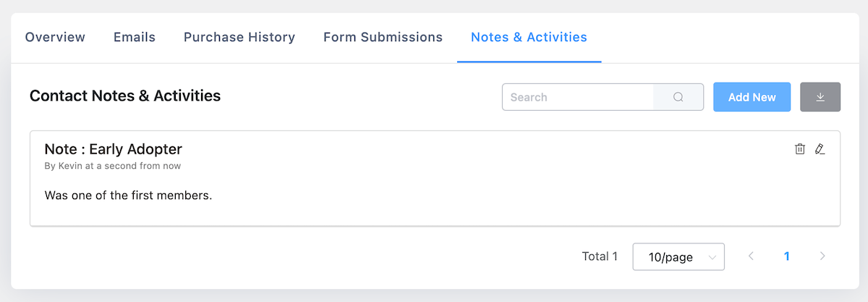Open the Emails tab
This screenshot has height=302, width=868.
click(x=135, y=37)
